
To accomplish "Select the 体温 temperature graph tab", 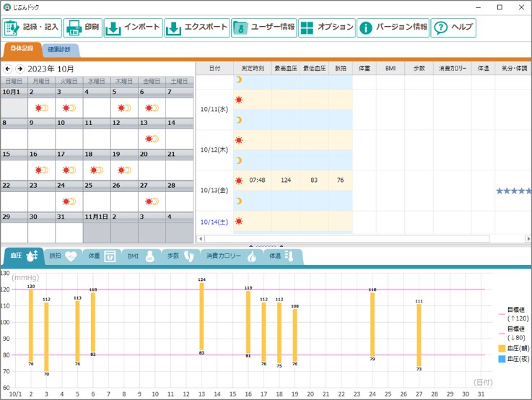I will tap(282, 256).
